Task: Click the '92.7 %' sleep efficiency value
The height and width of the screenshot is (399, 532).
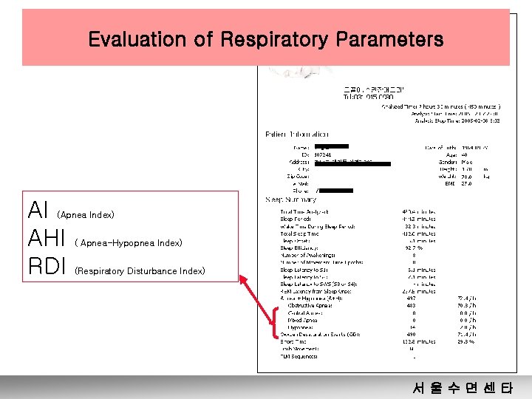Action: pyautogui.click(x=414, y=248)
